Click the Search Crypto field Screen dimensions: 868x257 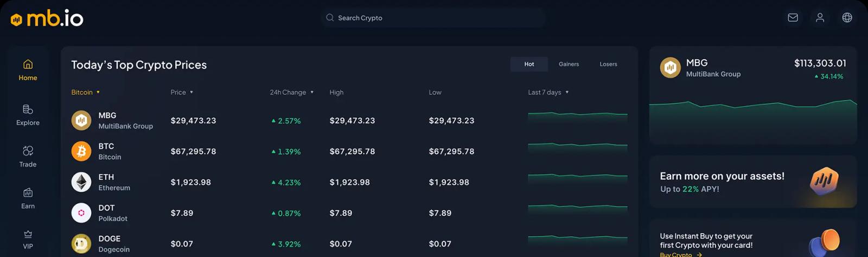tap(432, 18)
